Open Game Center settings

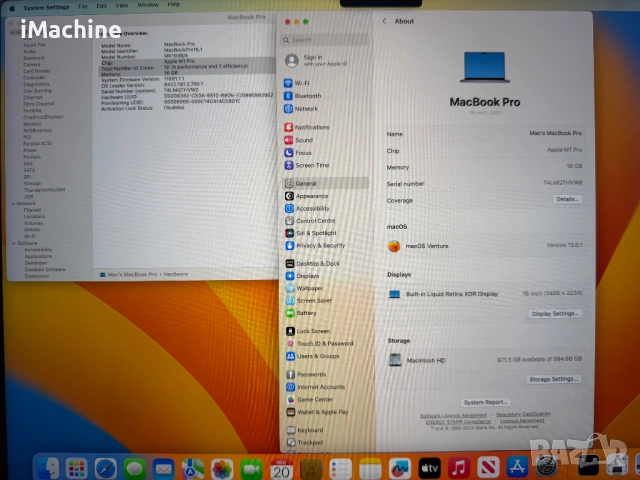pos(310,400)
